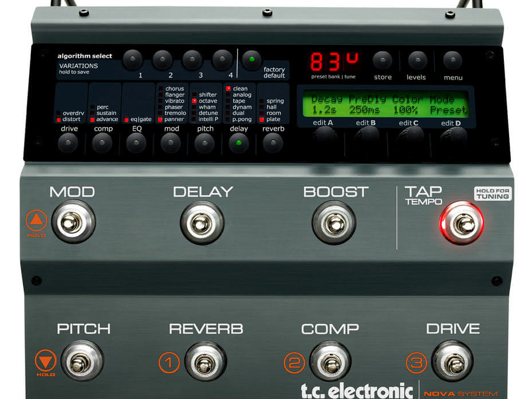
Task: Select the EQ algorithm button
Action: [136, 143]
